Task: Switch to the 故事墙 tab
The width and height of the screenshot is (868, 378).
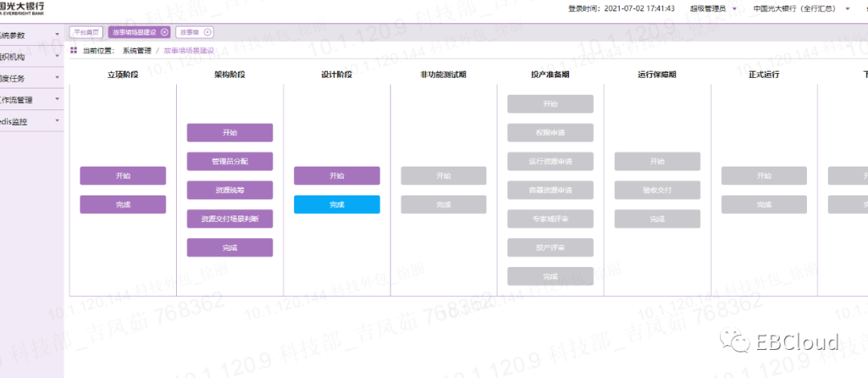Action: (188, 32)
